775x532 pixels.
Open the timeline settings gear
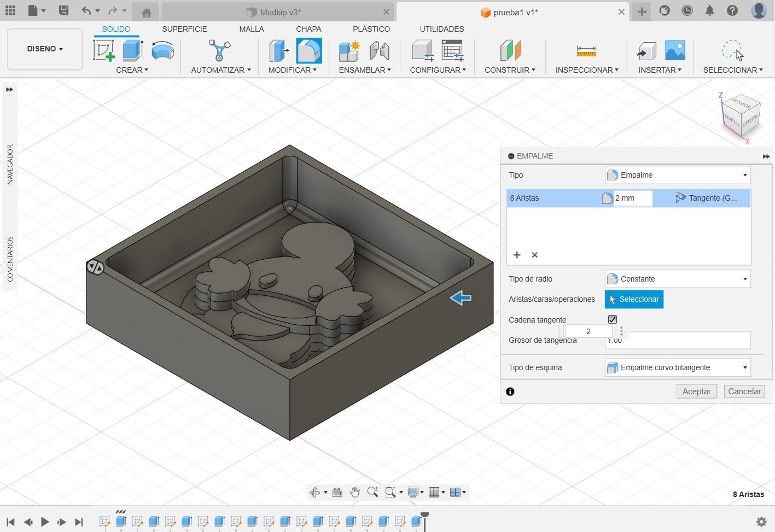(x=761, y=522)
